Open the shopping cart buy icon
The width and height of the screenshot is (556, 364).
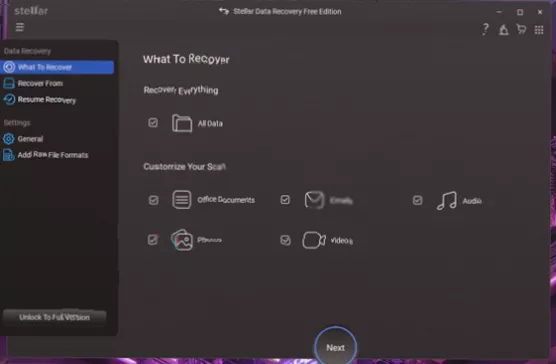point(521,29)
